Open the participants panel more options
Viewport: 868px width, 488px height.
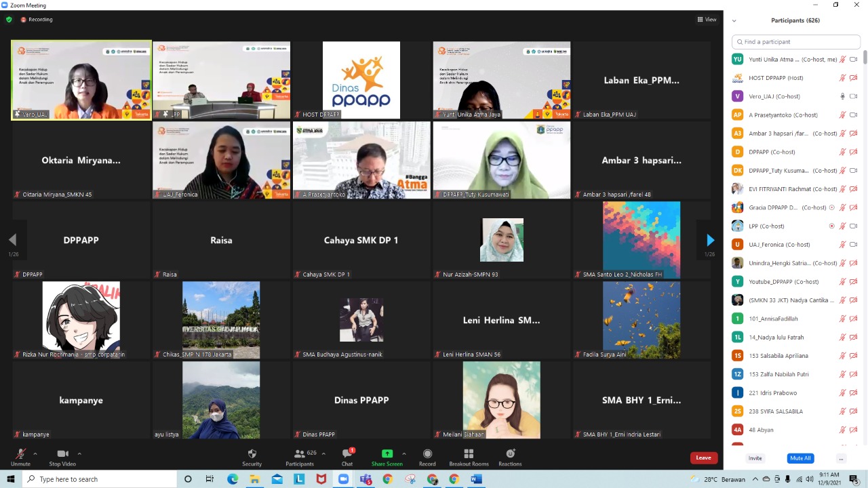pyautogui.click(x=841, y=458)
